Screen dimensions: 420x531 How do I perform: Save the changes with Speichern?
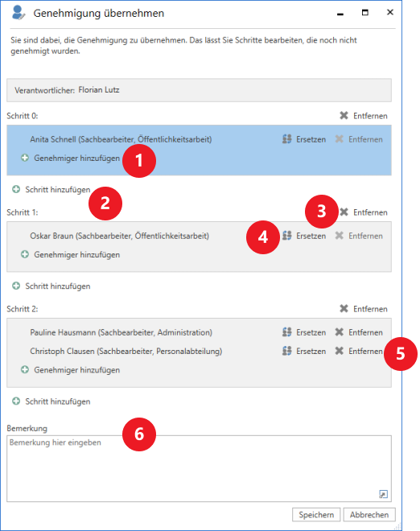[x=316, y=515]
